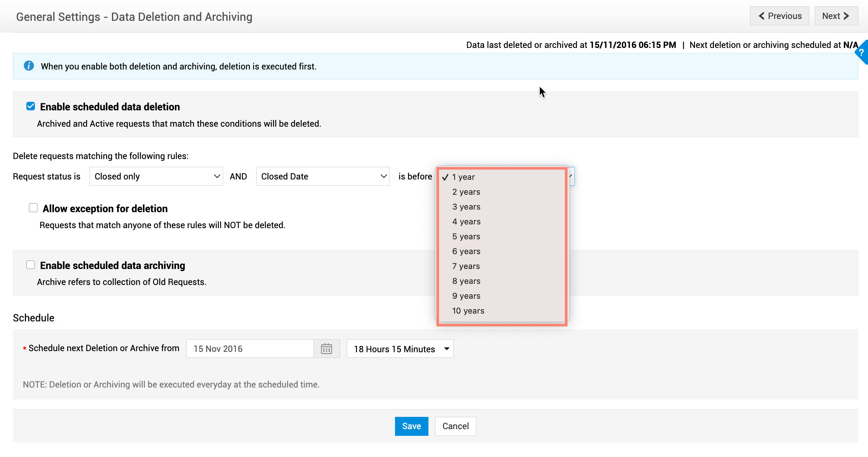
Task: Choose 5 years from the list
Action: 502,237
